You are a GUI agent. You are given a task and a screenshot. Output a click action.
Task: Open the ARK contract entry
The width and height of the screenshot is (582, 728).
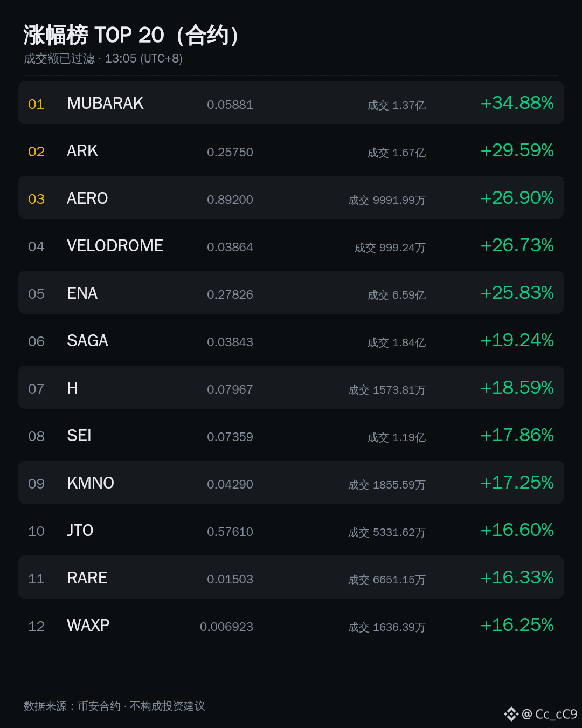[x=291, y=150]
